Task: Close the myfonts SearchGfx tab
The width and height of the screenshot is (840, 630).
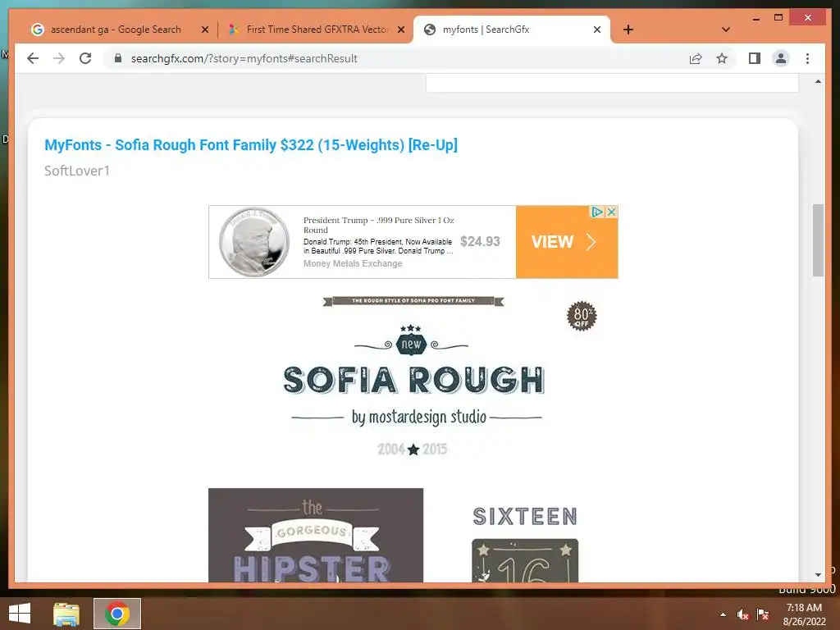Action: (x=597, y=30)
